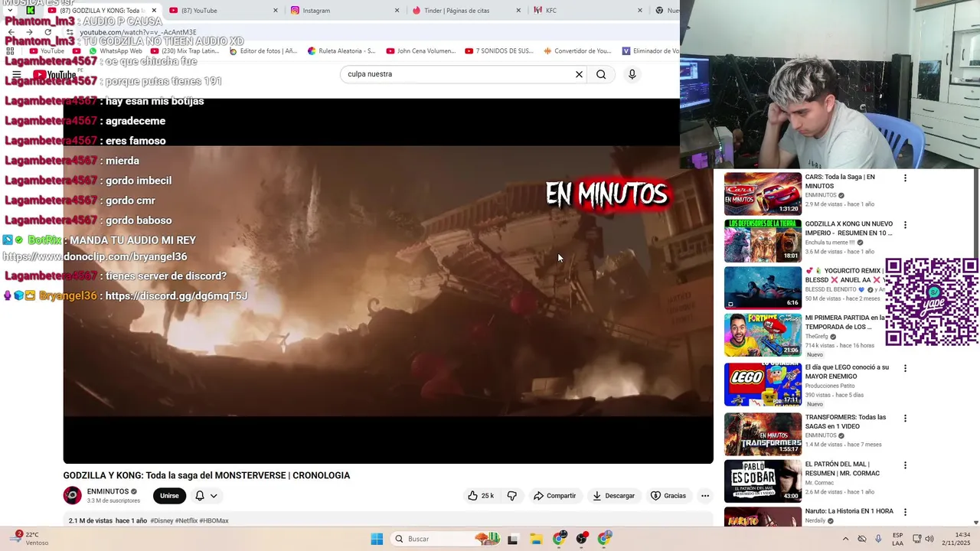Open ENMINUTOS channel name link
The image size is (980, 551).
coord(108,491)
